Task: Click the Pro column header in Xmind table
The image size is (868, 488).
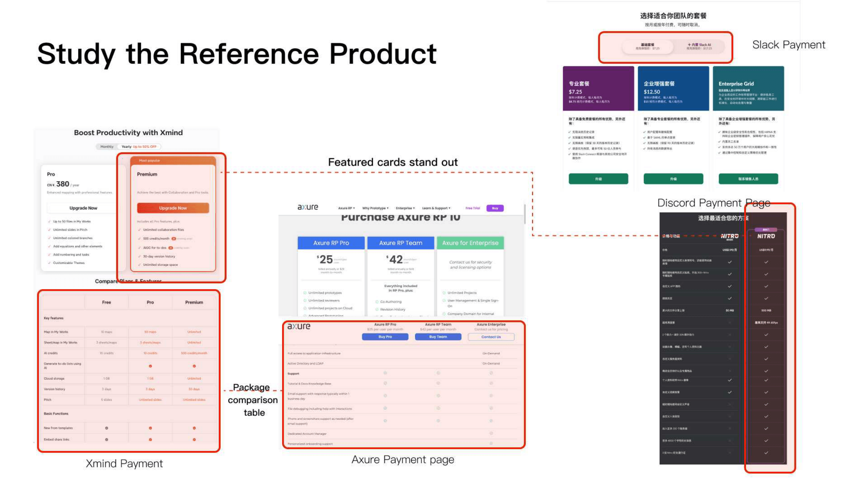Action: [x=150, y=302]
